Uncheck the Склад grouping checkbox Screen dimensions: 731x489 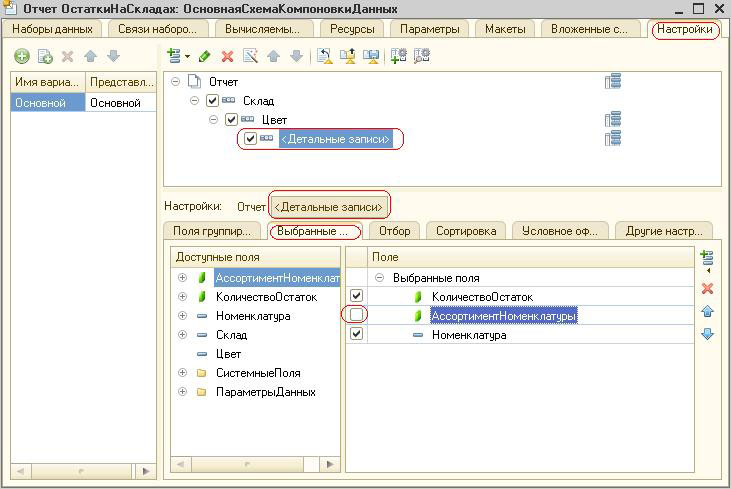point(212,101)
